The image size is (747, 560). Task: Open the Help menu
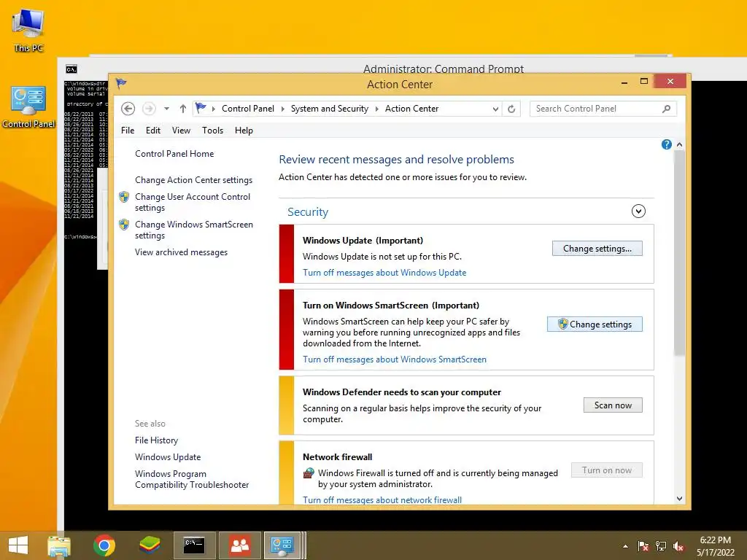[x=244, y=131]
